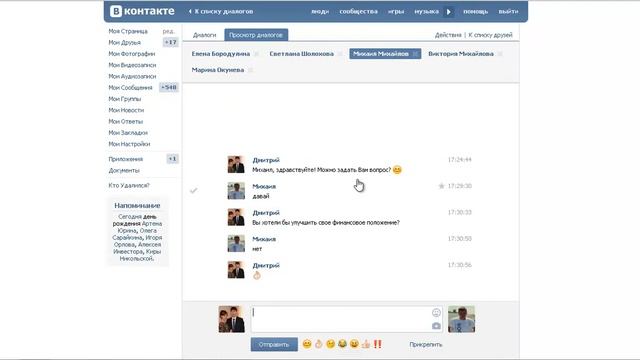
Task: Open 'люди' in the top bar
Action: pyautogui.click(x=320, y=11)
